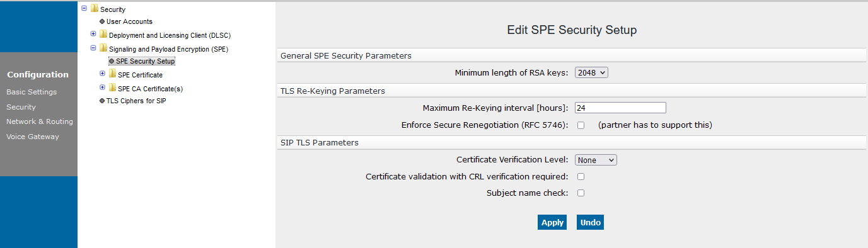
Task: Enable Subject name check checkbox
Action: click(x=581, y=193)
